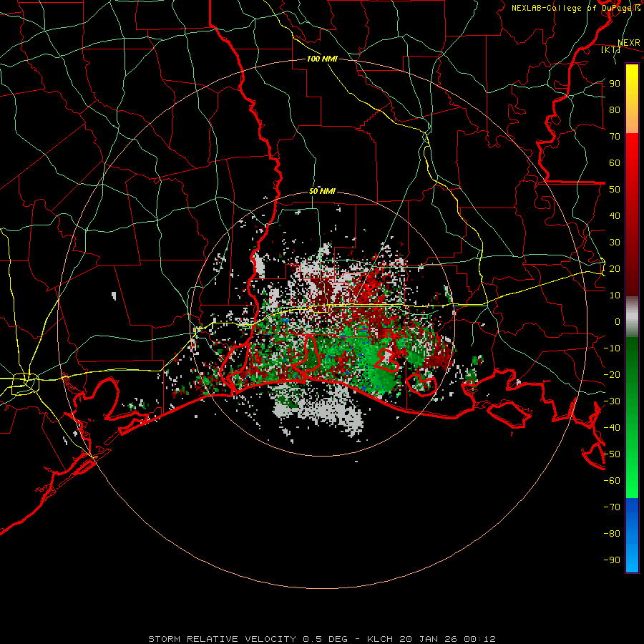Click the blue bottom segment of color bar

[632, 535]
